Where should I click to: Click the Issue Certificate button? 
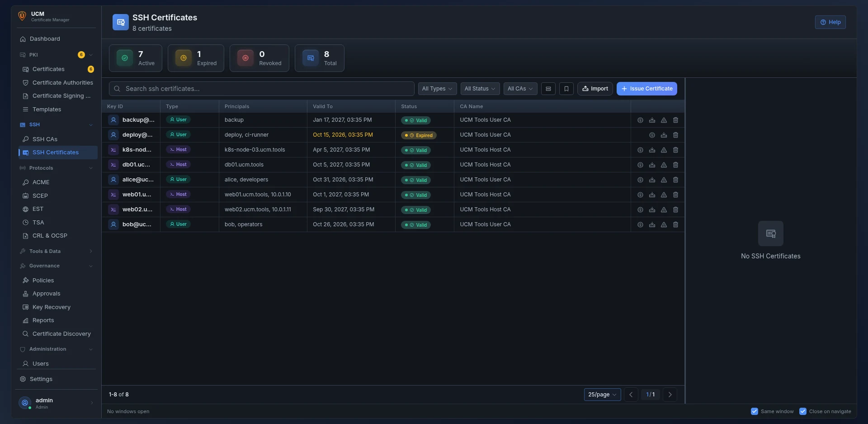click(x=646, y=89)
